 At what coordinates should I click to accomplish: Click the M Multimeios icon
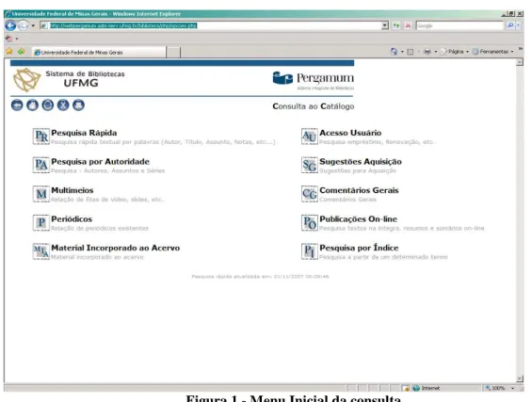[41, 194]
